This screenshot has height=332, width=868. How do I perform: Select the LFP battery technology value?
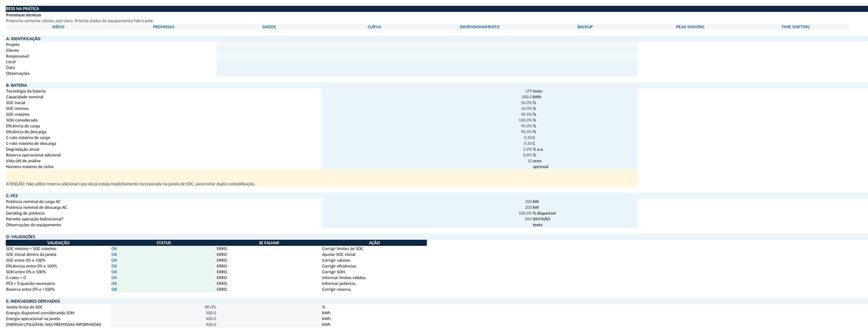coord(528,91)
